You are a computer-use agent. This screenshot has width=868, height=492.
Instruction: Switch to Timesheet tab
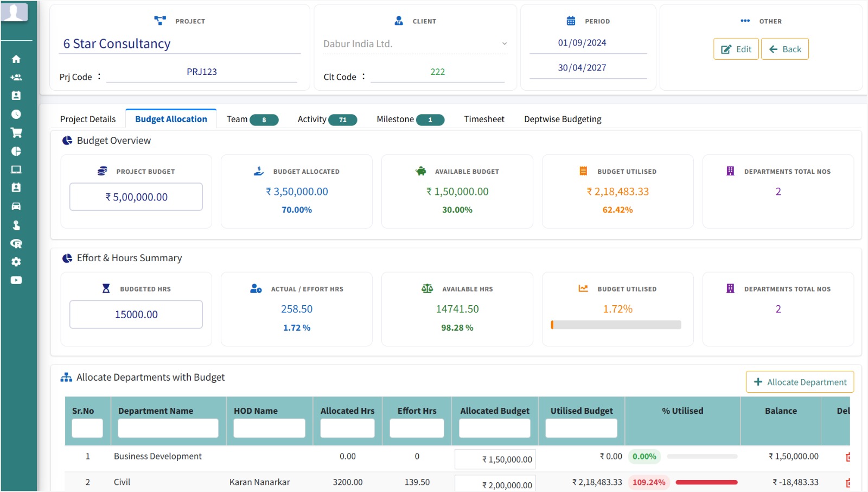[484, 119]
